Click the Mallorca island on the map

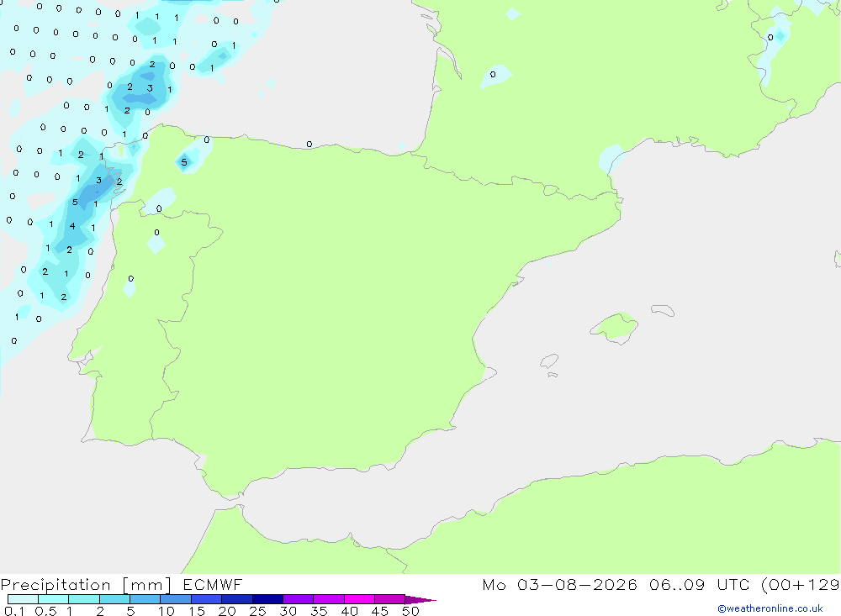[615, 328]
